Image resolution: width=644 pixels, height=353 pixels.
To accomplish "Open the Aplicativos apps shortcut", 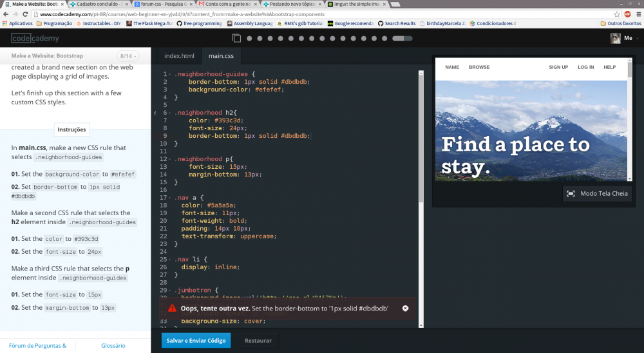I will (x=17, y=23).
